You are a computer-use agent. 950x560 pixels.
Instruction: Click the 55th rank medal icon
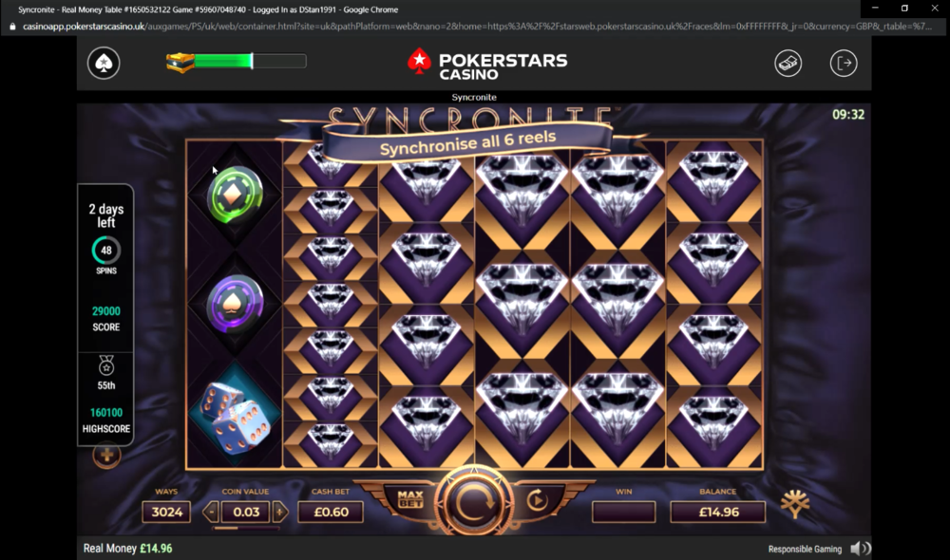click(106, 365)
